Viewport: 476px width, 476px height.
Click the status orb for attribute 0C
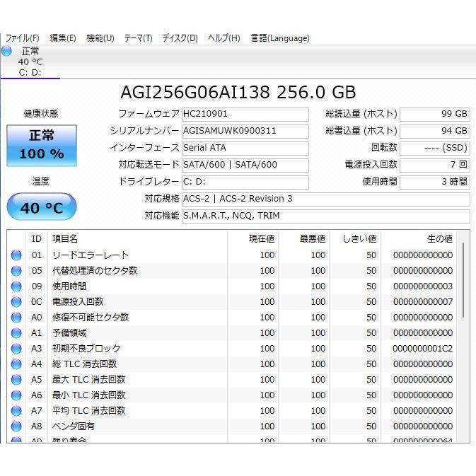tap(16, 302)
